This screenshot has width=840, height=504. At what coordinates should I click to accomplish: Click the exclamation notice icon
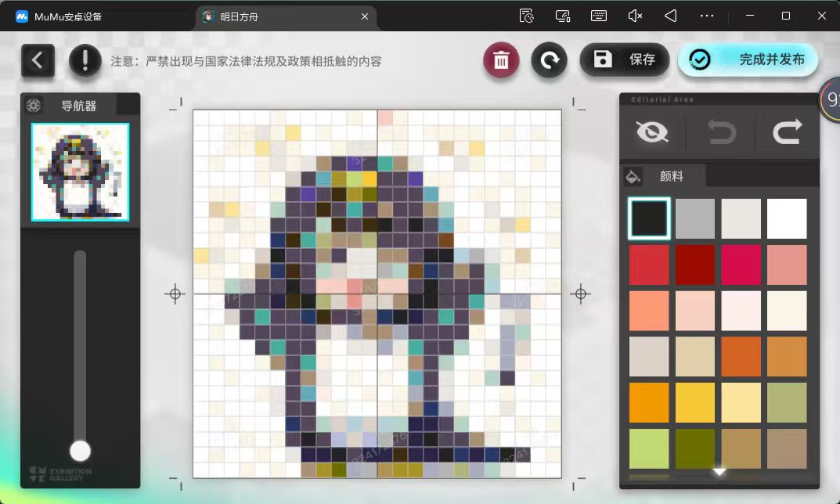85,60
